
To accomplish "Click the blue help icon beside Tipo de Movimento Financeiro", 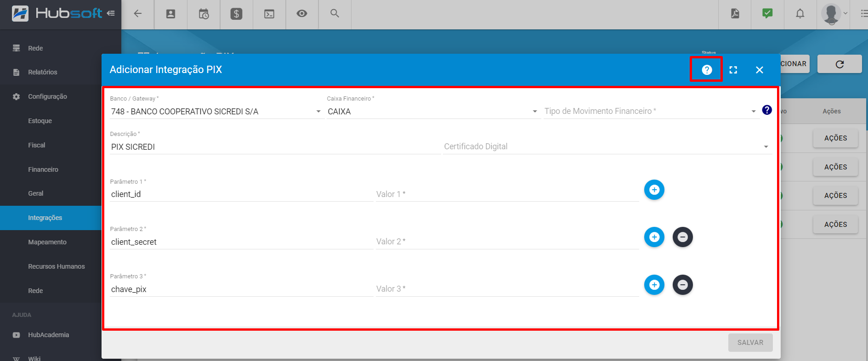I will click(767, 110).
